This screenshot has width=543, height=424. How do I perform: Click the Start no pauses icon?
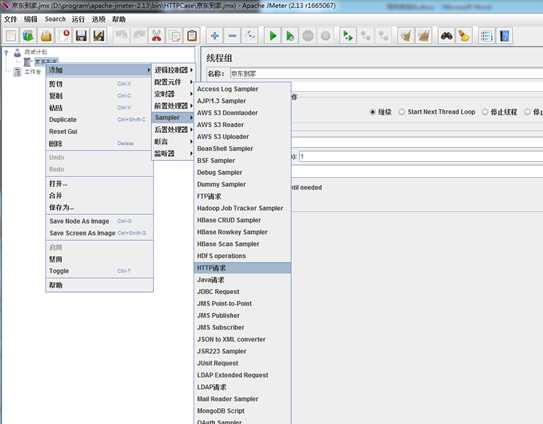click(290, 36)
